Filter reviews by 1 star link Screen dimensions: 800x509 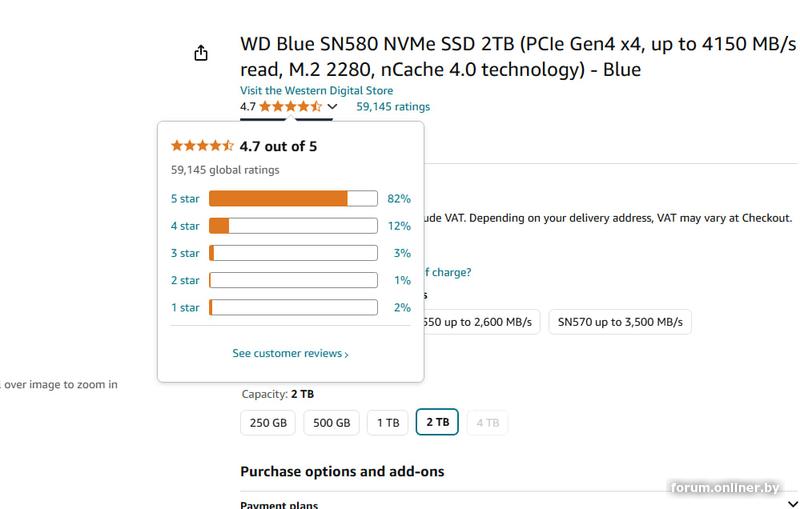pyautogui.click(x=185, y=307)
